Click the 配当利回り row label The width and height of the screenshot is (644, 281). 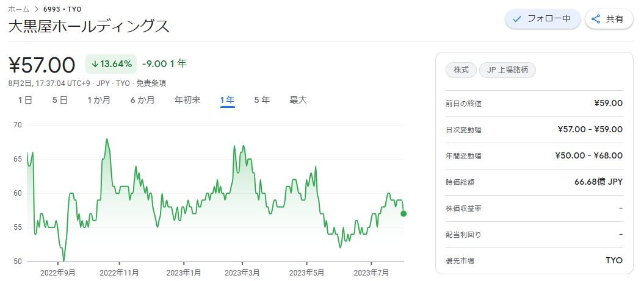point(463,235)
